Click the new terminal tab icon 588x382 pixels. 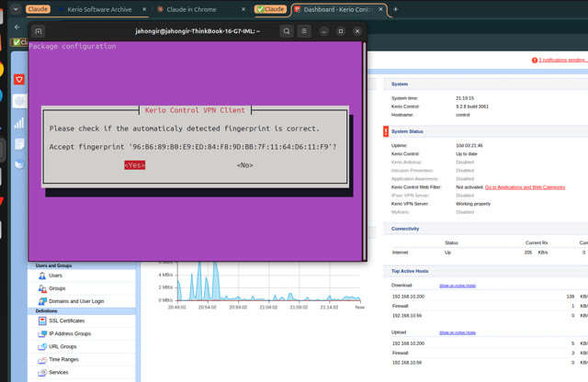coord(39,31)
